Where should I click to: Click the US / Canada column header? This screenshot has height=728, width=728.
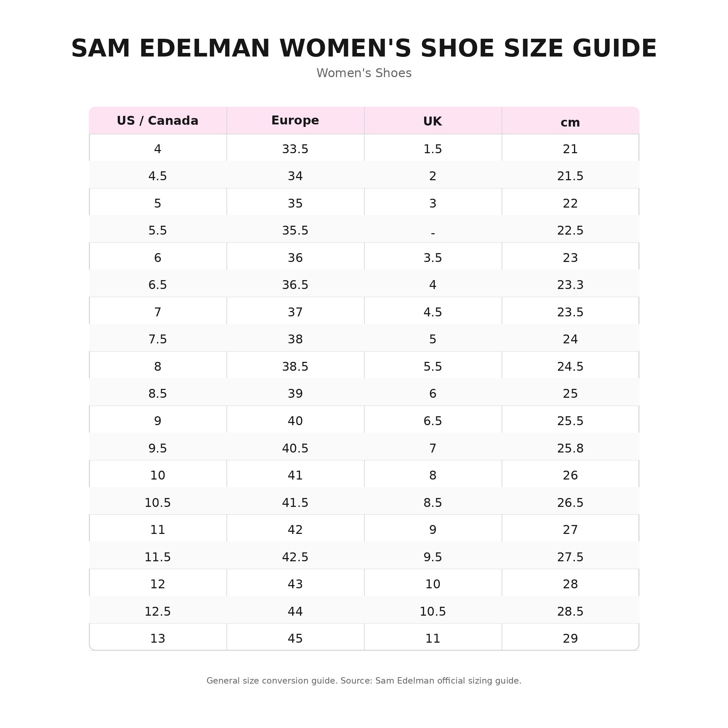pyautogui.click(x=157, y=121)
